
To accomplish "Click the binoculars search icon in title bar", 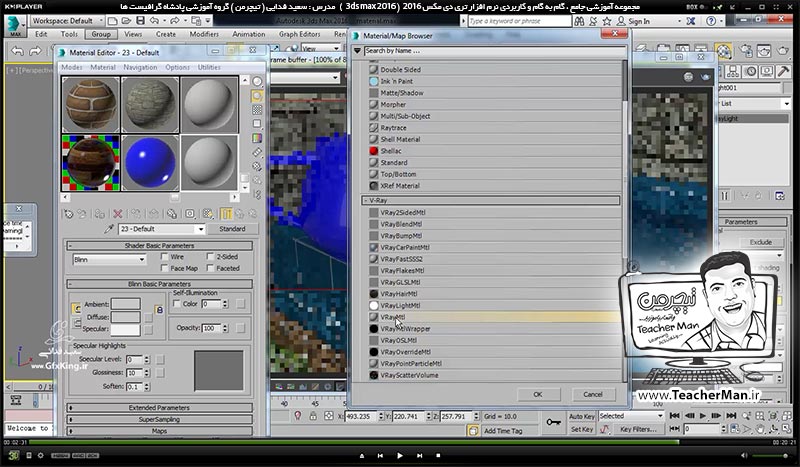I will coord(579,21).
